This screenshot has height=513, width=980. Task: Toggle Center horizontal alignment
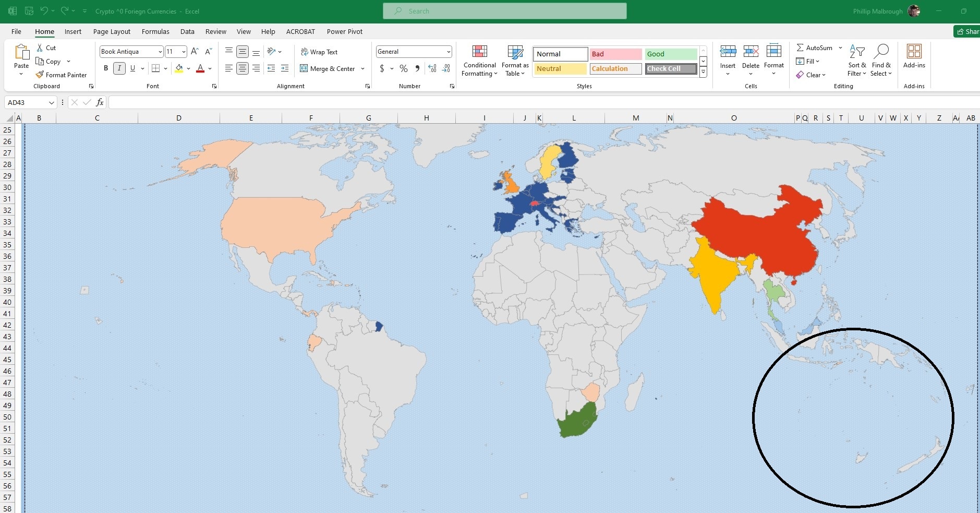pyautogui.click(x=243, y=68)
